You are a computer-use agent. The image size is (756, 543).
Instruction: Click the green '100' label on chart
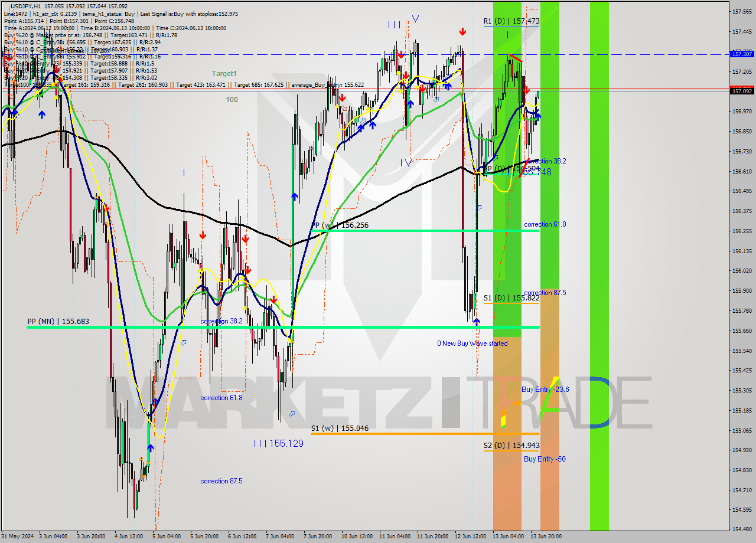pyautogui.click(x=232, y=100)
